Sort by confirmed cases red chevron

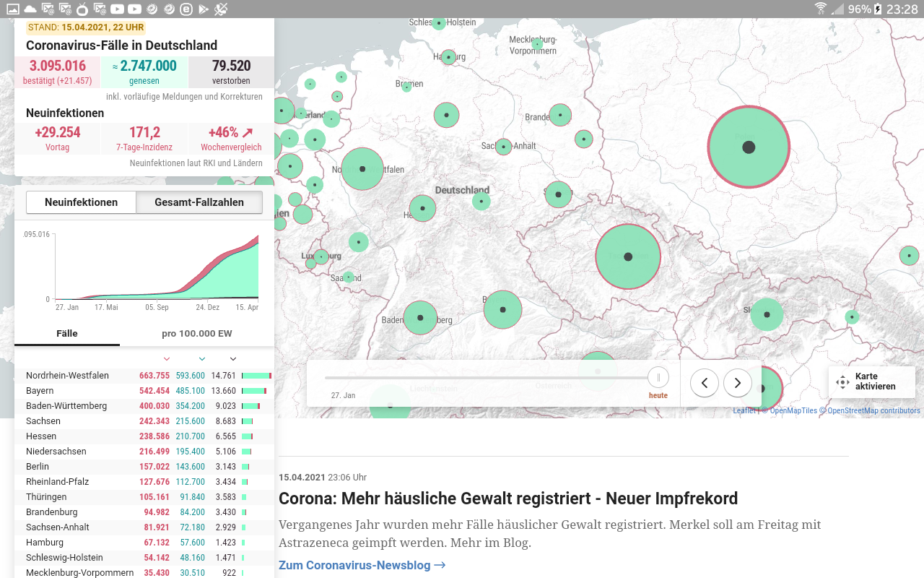tap(167, 358)
